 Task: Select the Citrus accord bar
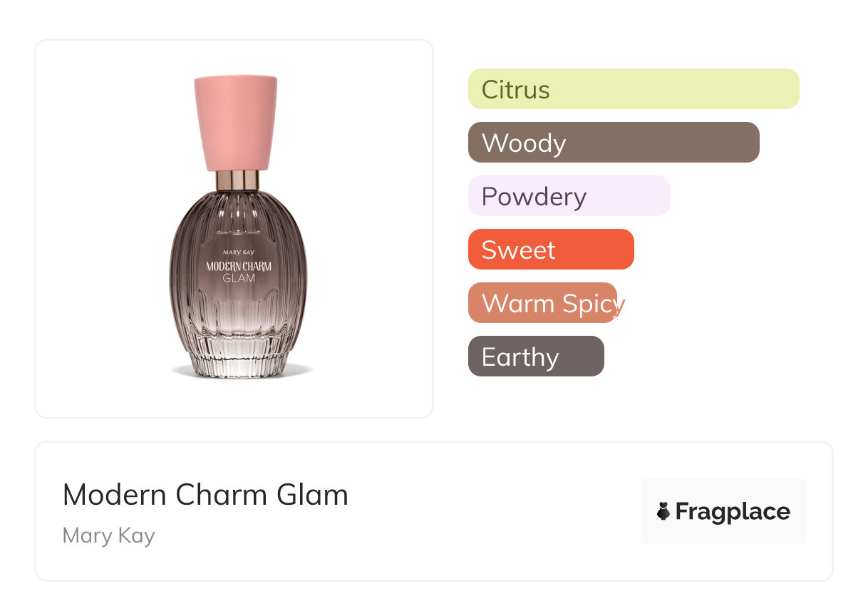pos(633,89)
